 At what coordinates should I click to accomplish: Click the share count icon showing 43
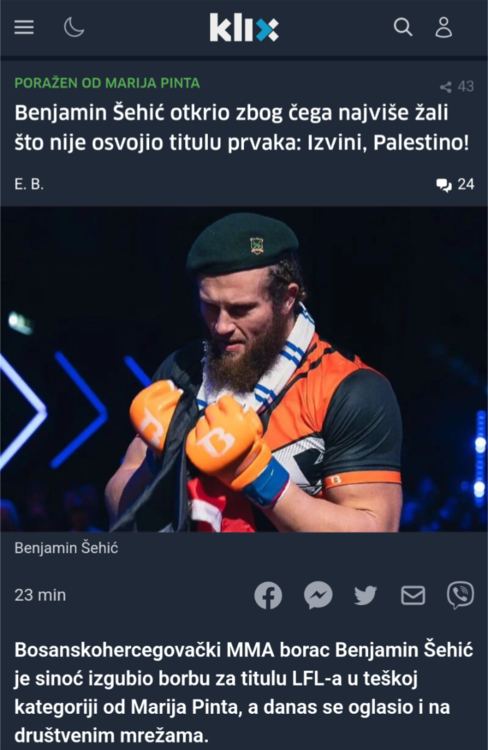(x=445, y=87)
